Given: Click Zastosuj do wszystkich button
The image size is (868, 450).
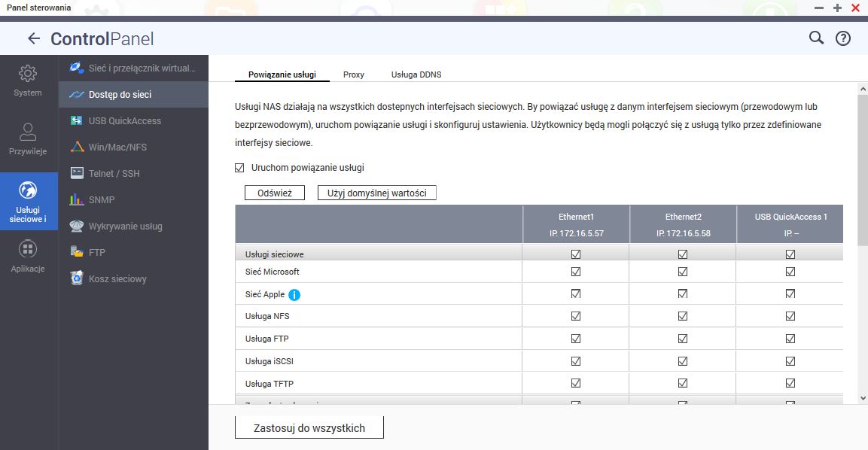Looking at the screenshot, I should (x=309, y=428).
